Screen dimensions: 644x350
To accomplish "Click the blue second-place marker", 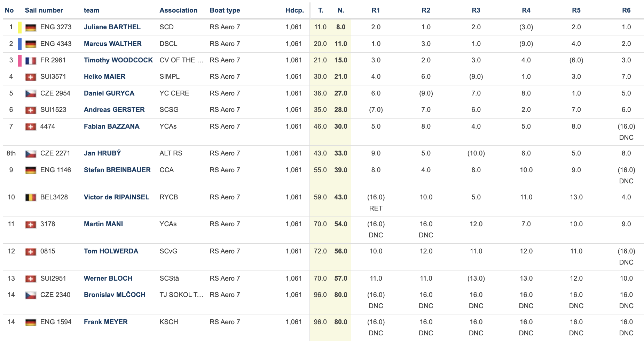I will [x=20, y=44].
